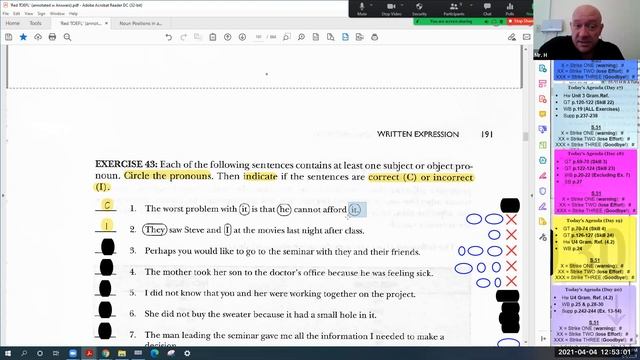
Task: Click the Print icon in the toolbar
Action: (x=52, y=37)
